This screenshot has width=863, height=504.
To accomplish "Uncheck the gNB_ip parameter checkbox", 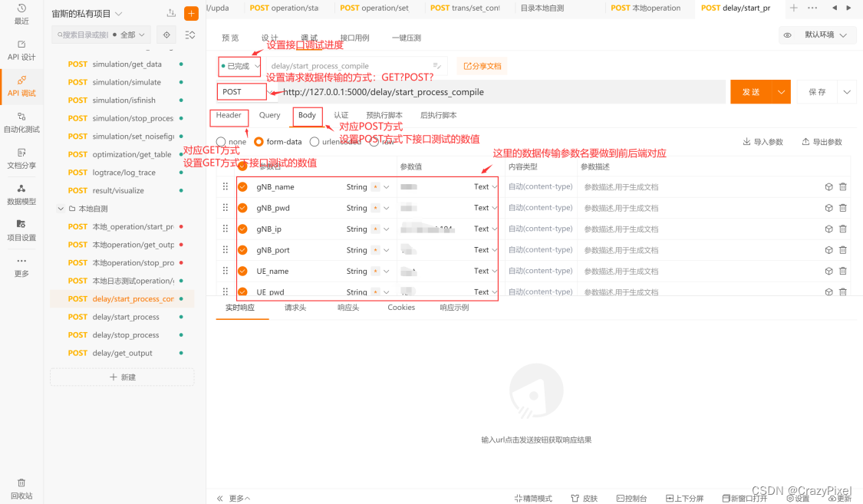I will (x=242, y=229).
